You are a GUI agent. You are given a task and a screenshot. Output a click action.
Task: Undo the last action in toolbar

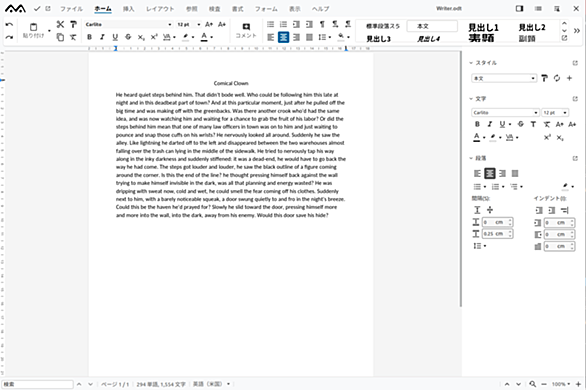click(x=9, y=25)
